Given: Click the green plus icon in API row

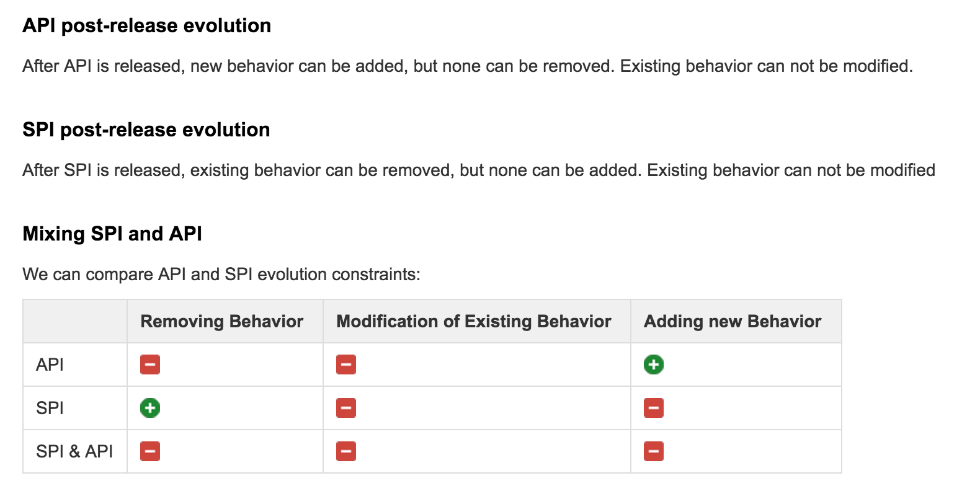Looking at the screenshot, I should (654, 365).
